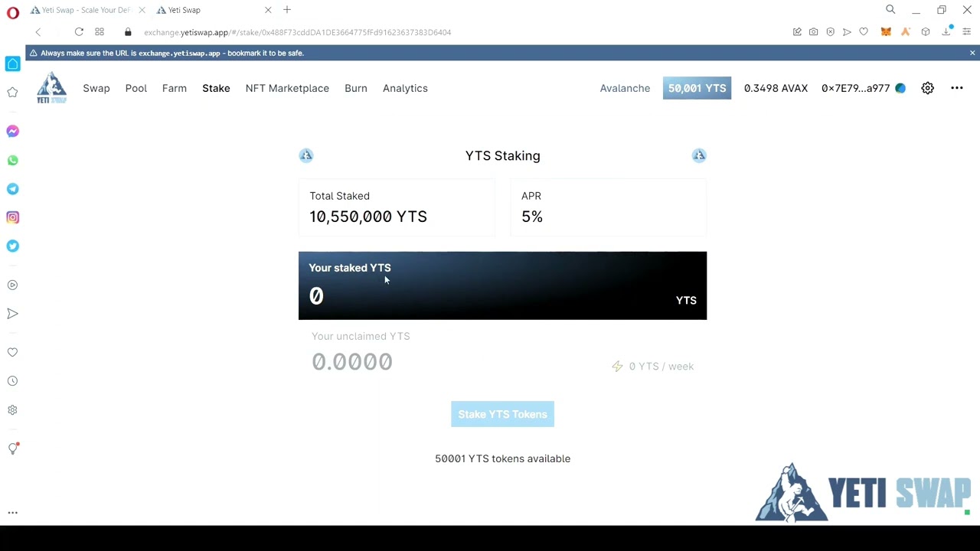Image resolution: width=980 pixels, height=551 pixels.
Task: Take a snapshot with the camera icon
Action: (x=813, y=32)
